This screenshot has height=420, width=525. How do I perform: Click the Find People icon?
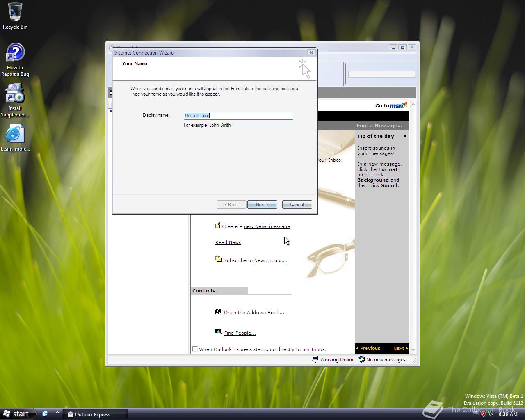[x=218, y=331]
